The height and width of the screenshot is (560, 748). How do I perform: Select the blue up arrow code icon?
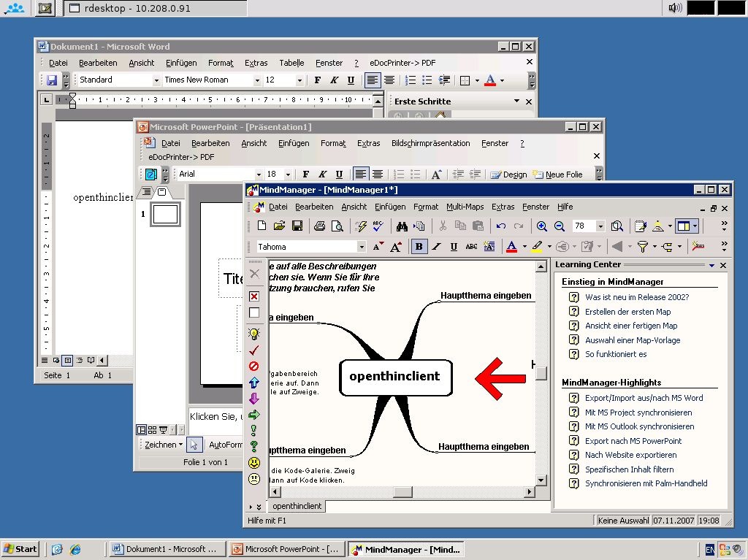[254, 382]
